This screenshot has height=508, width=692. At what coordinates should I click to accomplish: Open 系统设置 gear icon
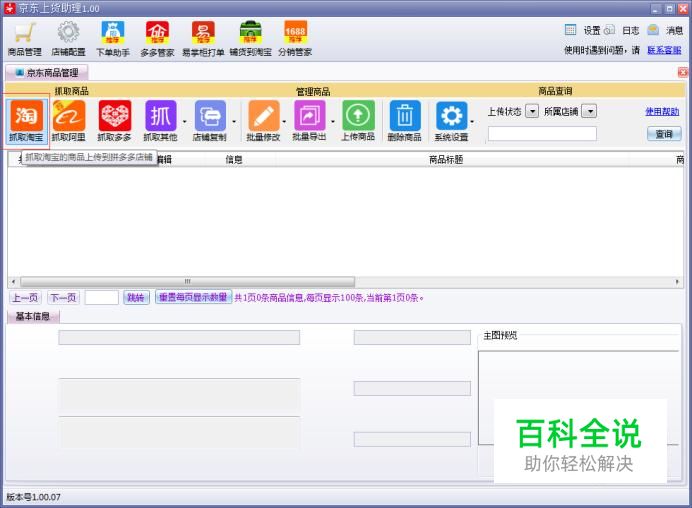(451, 121)
